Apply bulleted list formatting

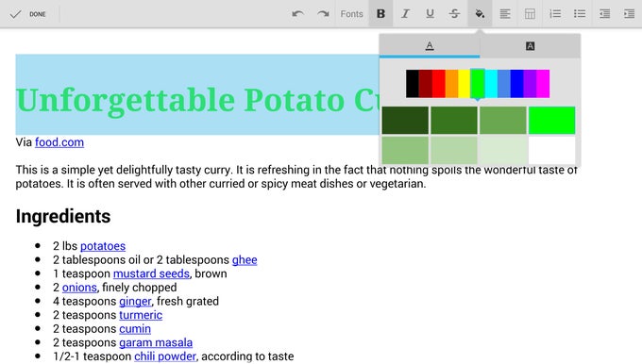[x=580, y=14]
